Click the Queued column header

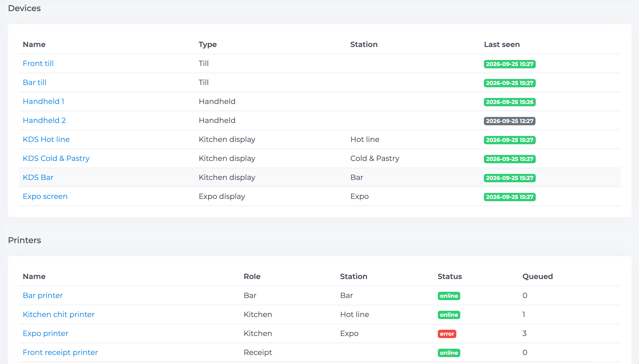click(538, 276)
